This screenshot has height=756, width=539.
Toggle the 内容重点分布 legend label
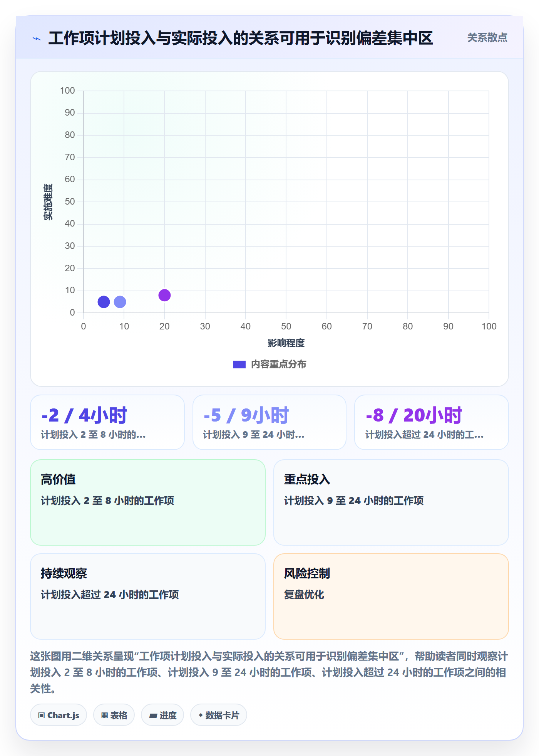[278, 365]
